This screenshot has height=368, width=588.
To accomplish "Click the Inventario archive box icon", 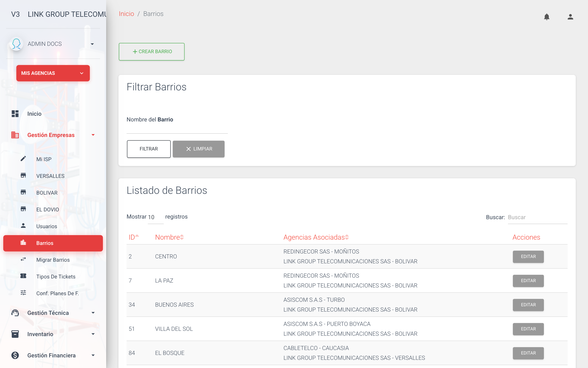I will coord(15,334).
